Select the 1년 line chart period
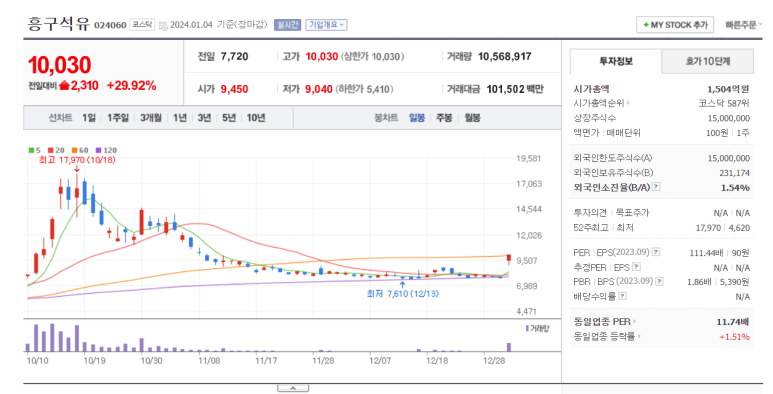The height and width of the screenshot is (394, 773). [179, 118]
